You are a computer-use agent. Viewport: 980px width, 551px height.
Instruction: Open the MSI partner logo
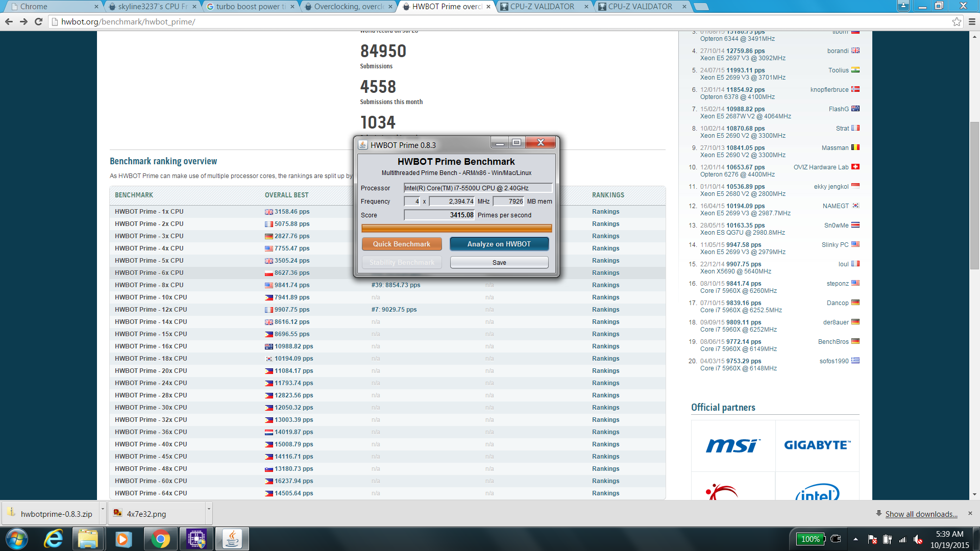[x=733, y=445]
